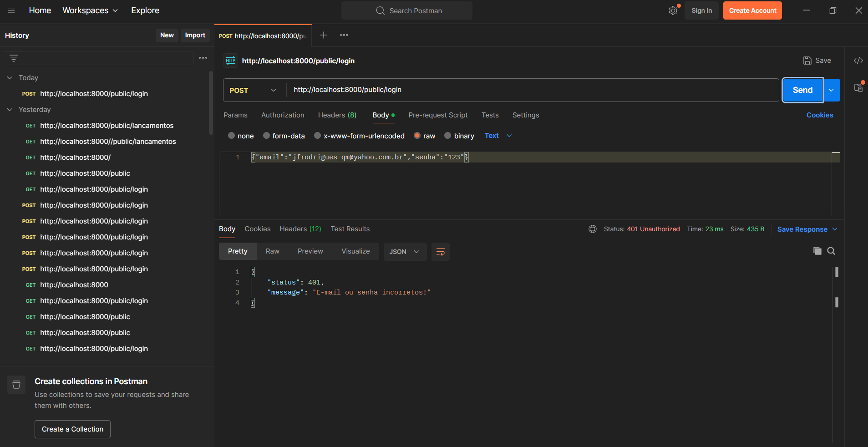Switch to the Params tab

tap(235, 115)
